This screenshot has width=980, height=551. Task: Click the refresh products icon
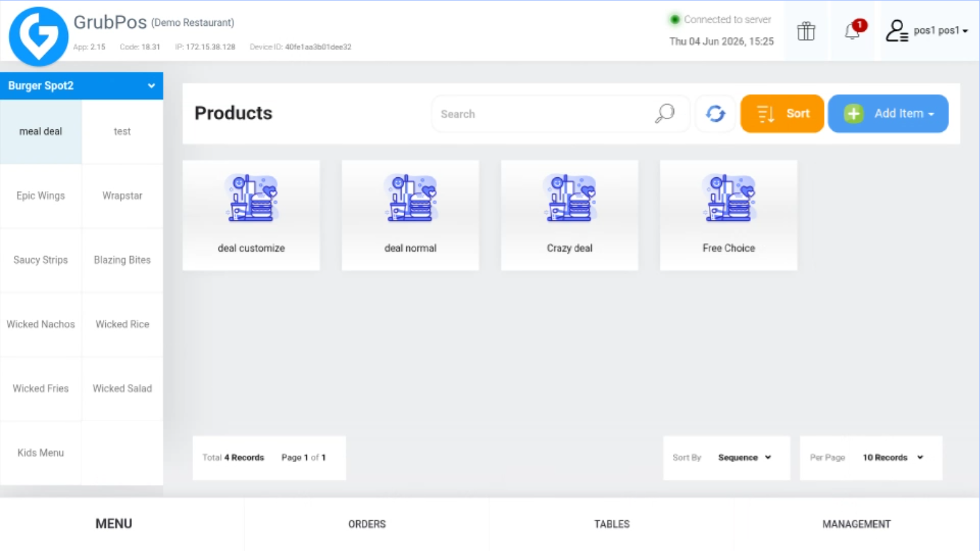pos(715,114)
